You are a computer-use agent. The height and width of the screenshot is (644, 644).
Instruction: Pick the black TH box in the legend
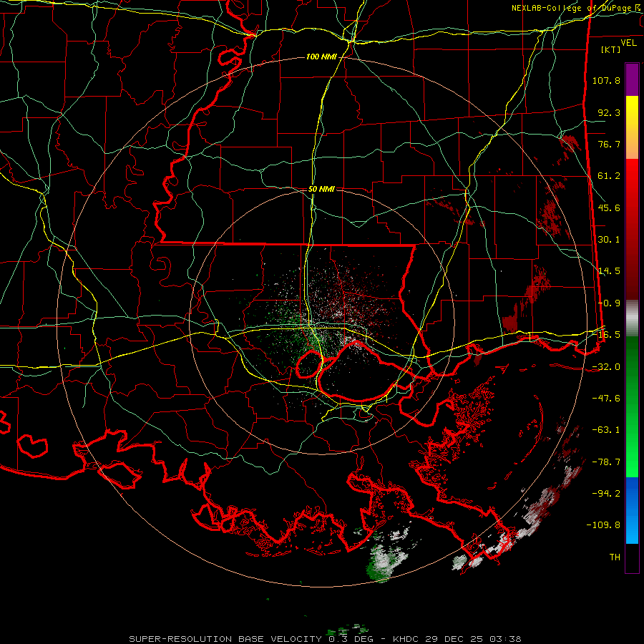coord(632,557)
